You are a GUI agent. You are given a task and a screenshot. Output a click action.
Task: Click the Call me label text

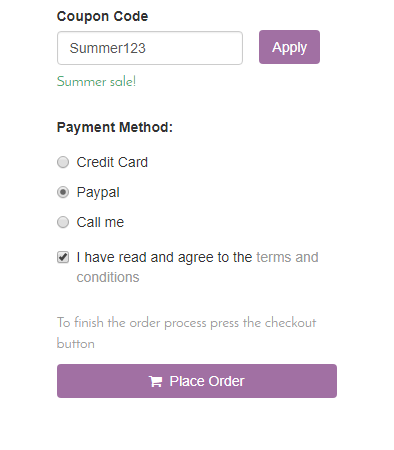(x=100, y=222)
